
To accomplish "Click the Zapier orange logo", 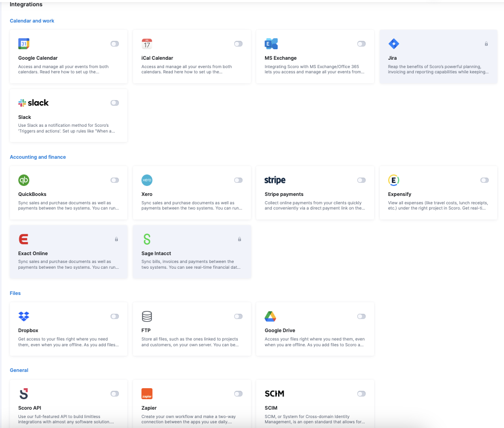I will click(147, 393).
